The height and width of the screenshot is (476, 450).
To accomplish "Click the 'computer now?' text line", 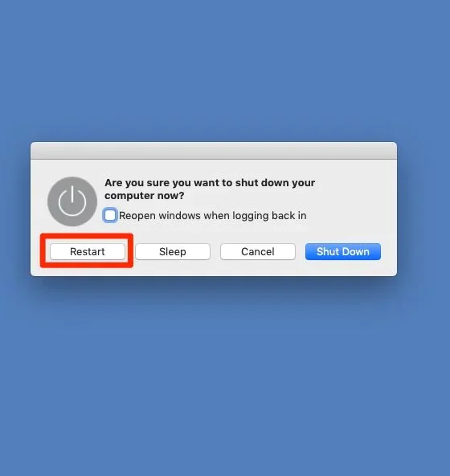I will point(145,196).
